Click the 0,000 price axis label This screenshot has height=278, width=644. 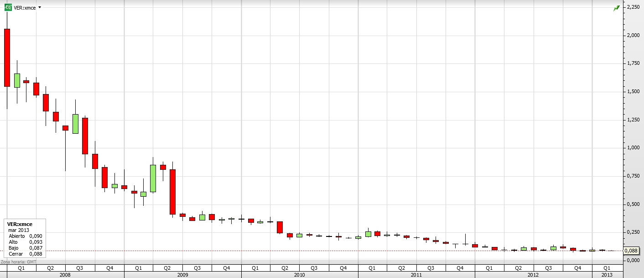pyautogui.click(x=634, y=260)
